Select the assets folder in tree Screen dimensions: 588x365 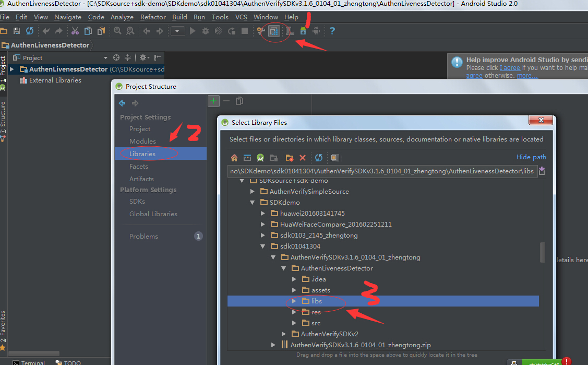(320, 290)
